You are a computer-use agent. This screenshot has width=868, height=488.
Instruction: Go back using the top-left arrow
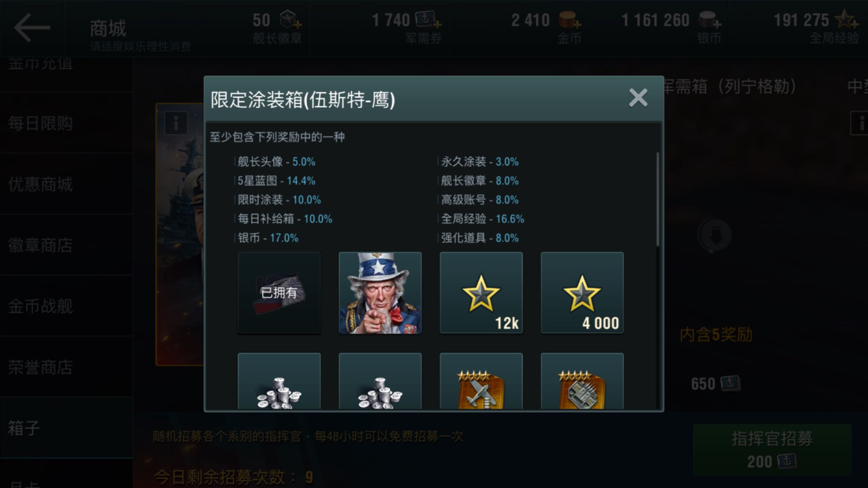(x=32, y=28)
